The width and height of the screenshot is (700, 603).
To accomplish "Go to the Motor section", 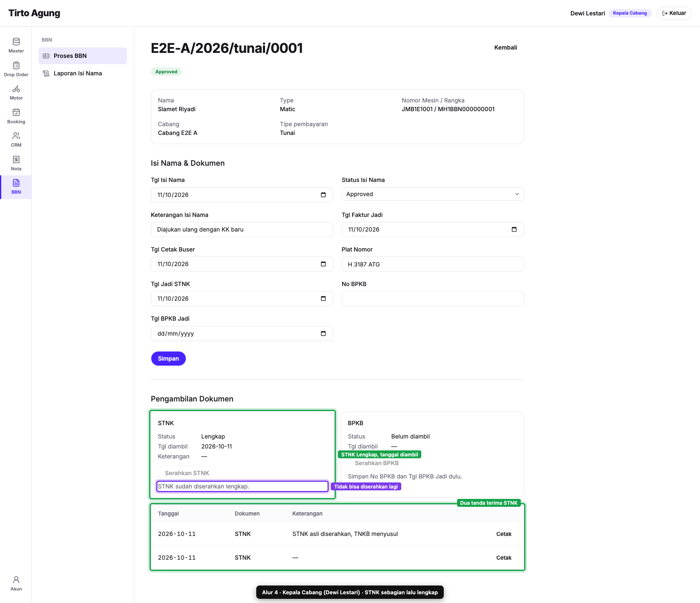I will tap(16, 92).
